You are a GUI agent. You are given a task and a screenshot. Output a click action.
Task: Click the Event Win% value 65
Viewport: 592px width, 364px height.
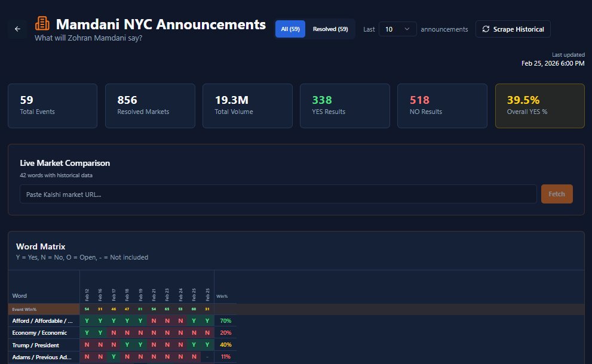pyautogui.click(x=167, y=309)
